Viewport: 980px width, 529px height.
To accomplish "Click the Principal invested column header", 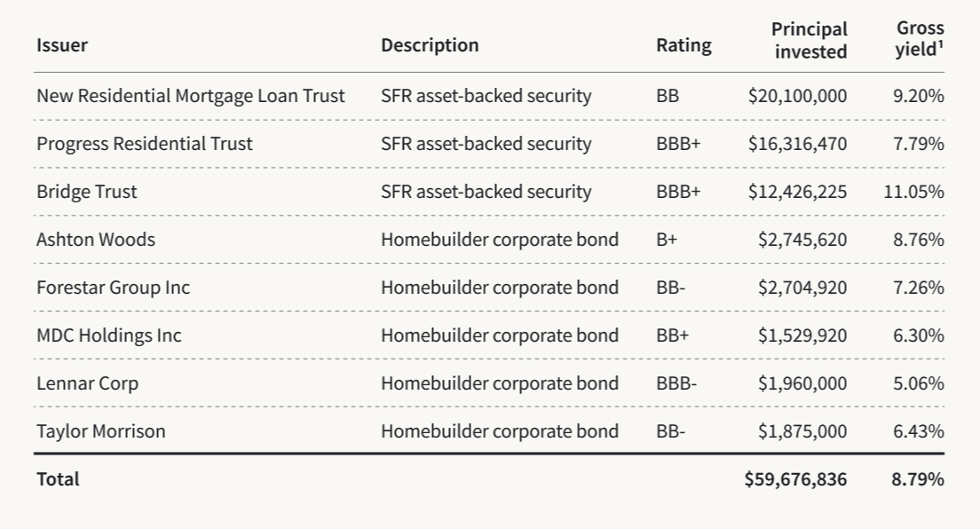I will click(x=810, y=41).
